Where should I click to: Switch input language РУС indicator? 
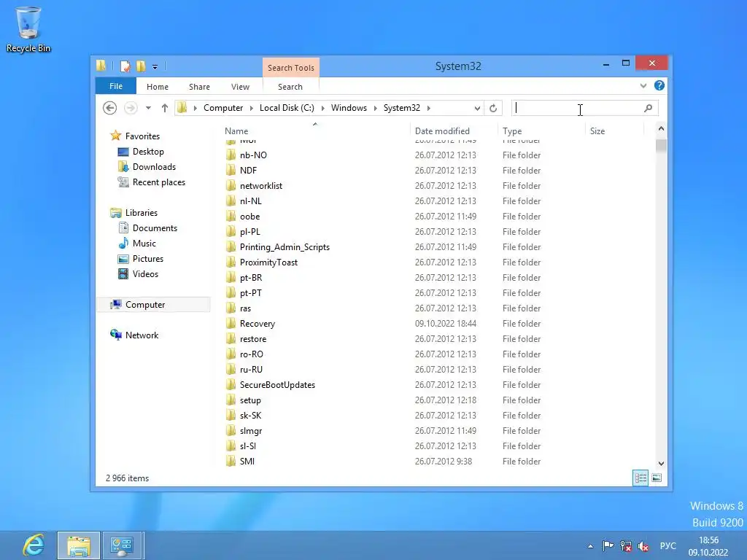coord(667,545)
